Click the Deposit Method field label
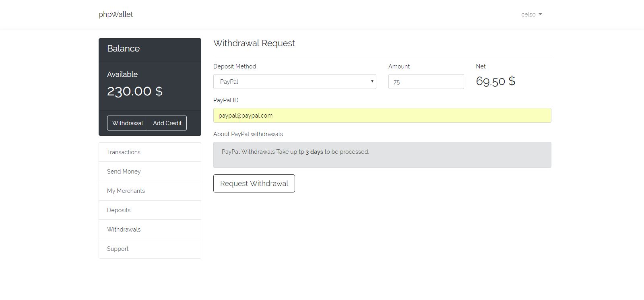Viewport: 644px width, 300px height. pyautogui.click(x=235, y=66)
